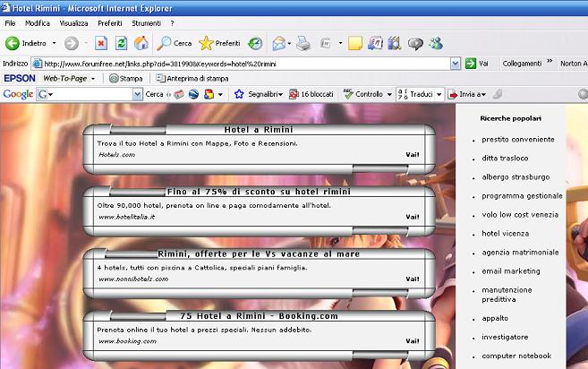The height and width of the screenshot is (369, 588).
Task: Click the Google toolbar Cerca button
Action: coord(154,94)
